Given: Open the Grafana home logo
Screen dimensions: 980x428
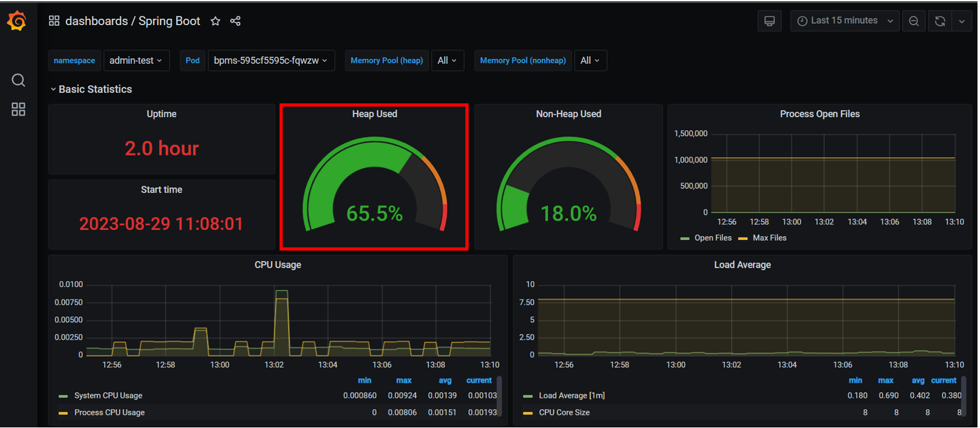Looking at the screenshot, I should (x=17, y=21).
